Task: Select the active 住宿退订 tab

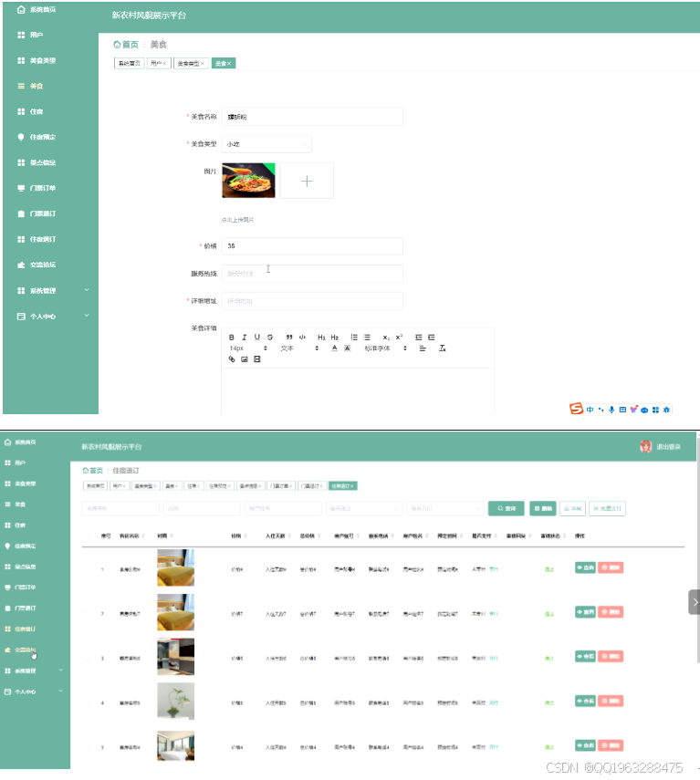Action: coord(343,486)
